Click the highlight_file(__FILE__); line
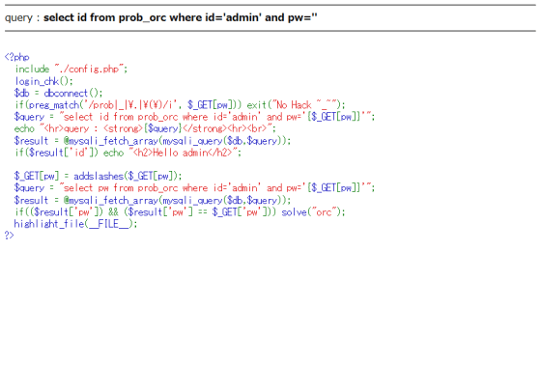Viewport: 541px width, 392px height. (x=75, y=224)
